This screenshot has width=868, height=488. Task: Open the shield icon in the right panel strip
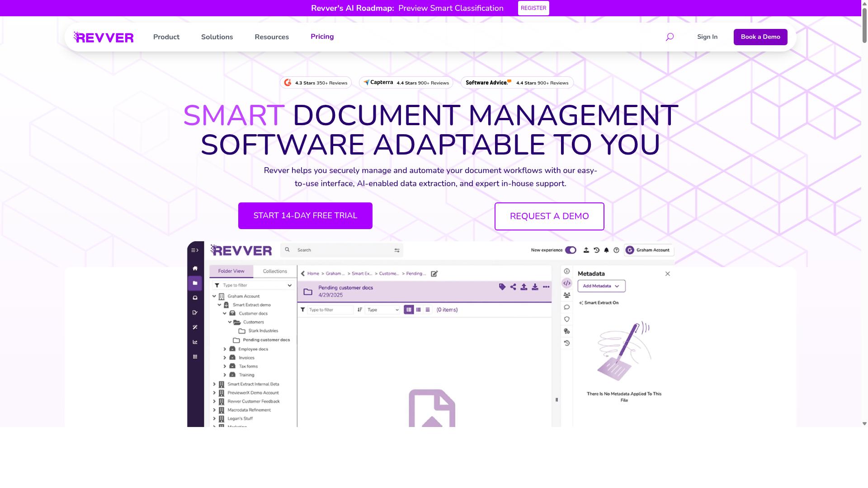pyautogui.click(x=567, y=319)
